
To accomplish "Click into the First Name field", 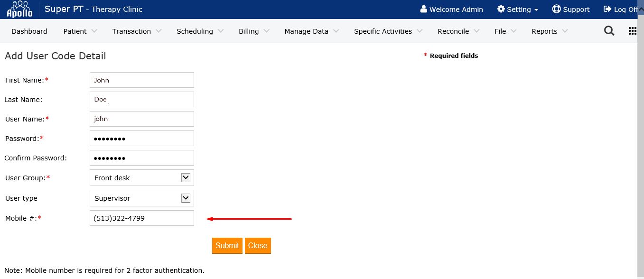I will (141, 80).
